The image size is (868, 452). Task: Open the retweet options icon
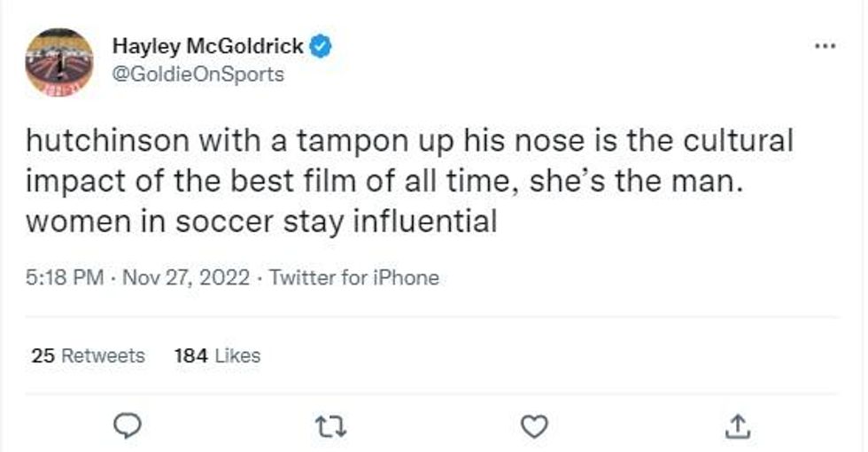(x=331, y=426)
